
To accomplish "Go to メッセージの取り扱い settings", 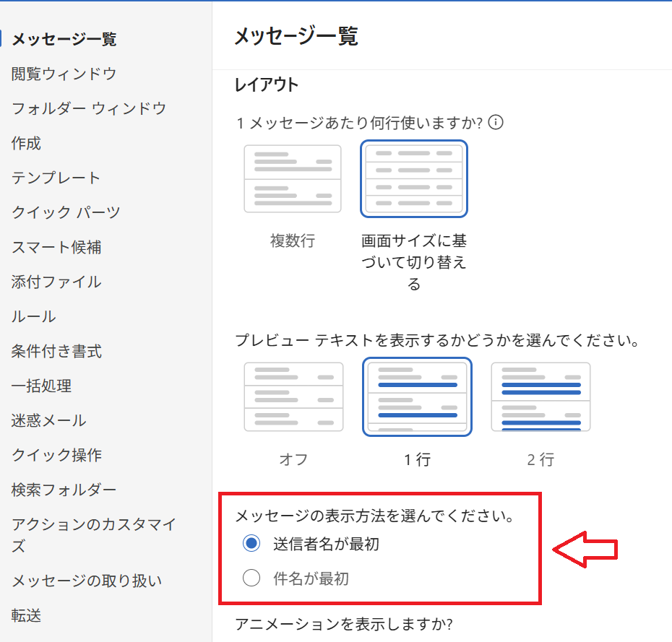I will 87,581.
